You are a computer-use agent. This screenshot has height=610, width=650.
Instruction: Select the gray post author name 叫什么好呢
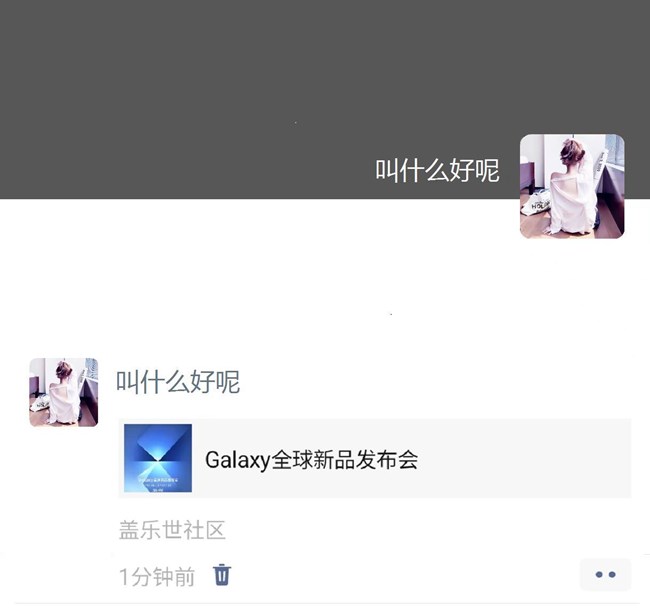pyautogui.click(x=178, y=382)
